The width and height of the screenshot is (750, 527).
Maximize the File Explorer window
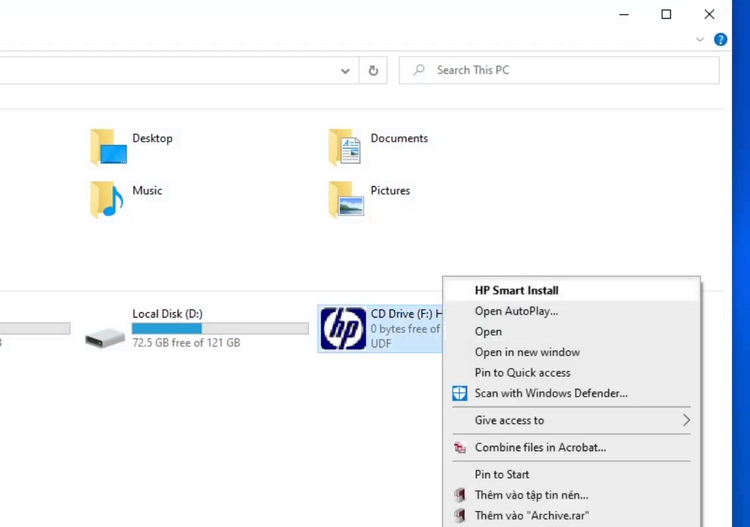coord(666,14)
